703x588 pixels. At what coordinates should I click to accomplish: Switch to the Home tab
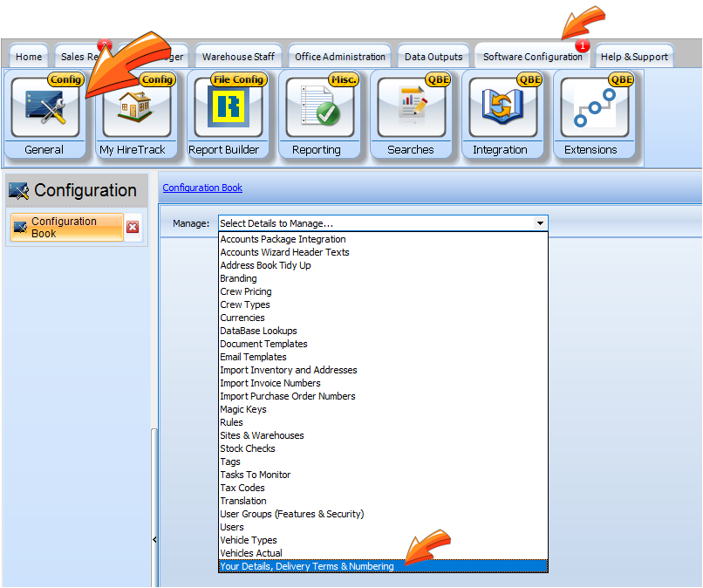(29, 57)
